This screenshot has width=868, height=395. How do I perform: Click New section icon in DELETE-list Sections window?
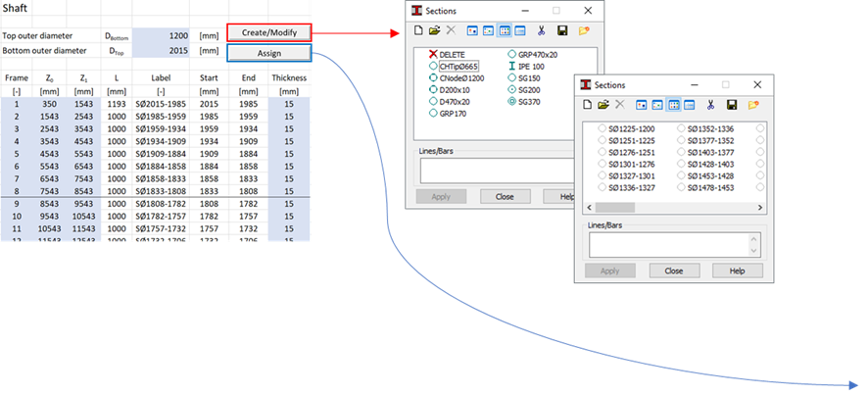418,30
